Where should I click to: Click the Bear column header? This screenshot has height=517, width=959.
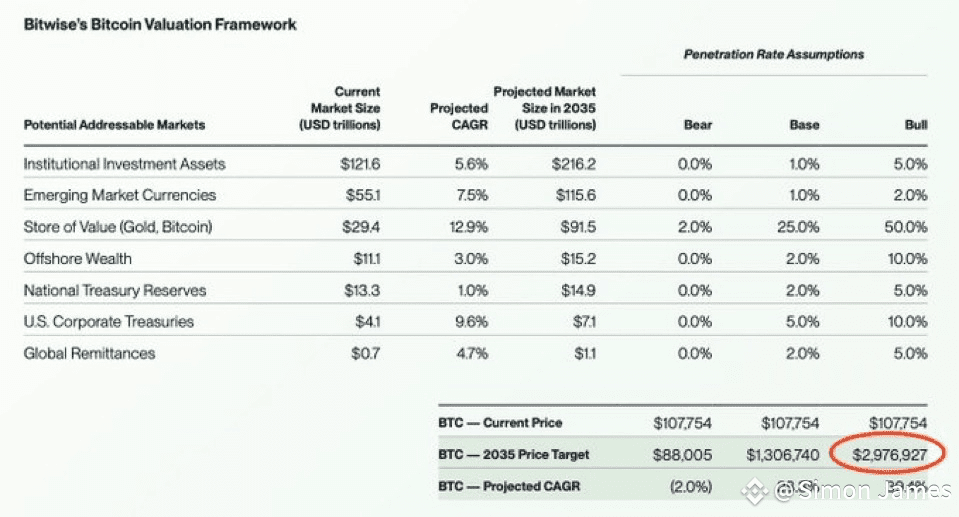tap(698, 125)
